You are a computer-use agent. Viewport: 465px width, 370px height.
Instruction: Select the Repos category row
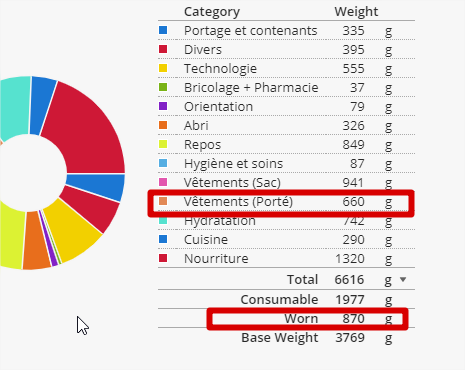point(286,144)
